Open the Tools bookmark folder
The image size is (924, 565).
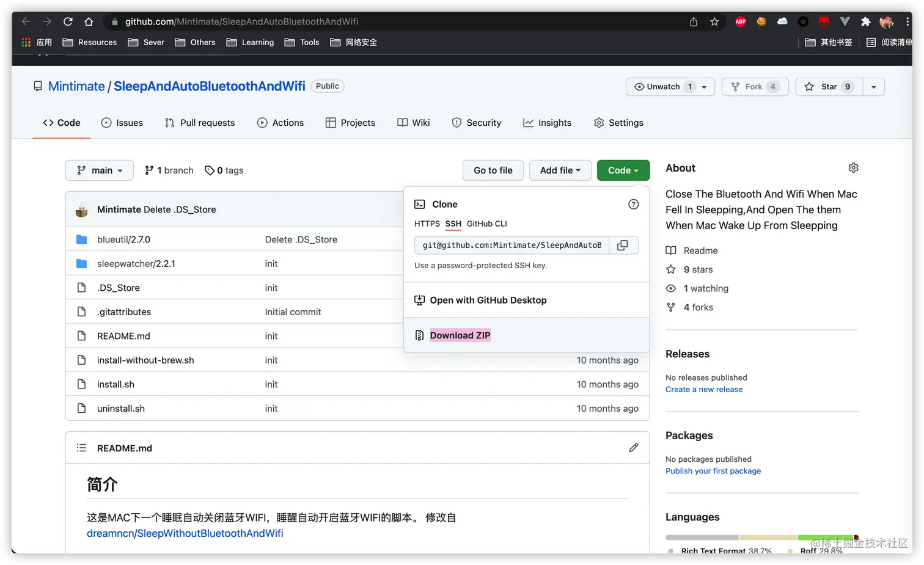(x=302, y=42)
